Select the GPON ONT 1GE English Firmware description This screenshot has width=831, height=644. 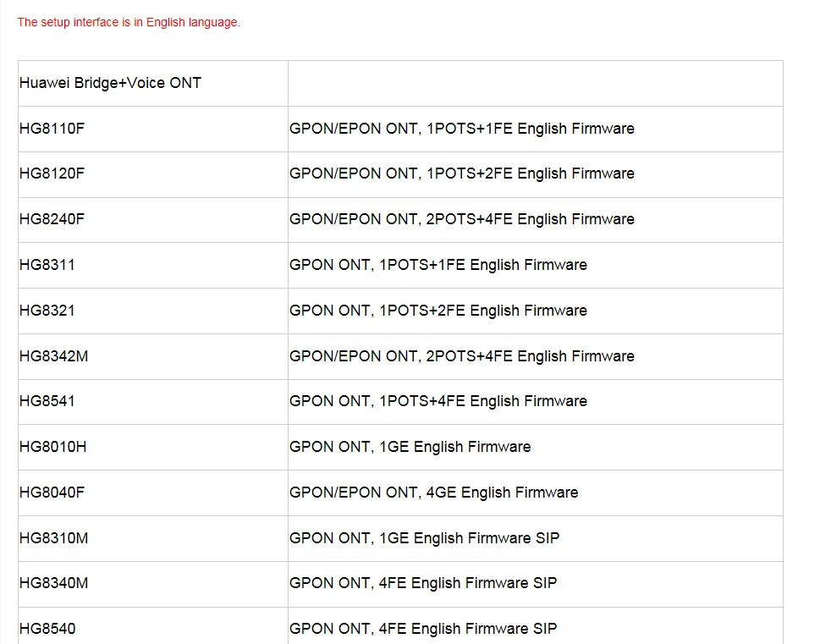click(410, 447)
